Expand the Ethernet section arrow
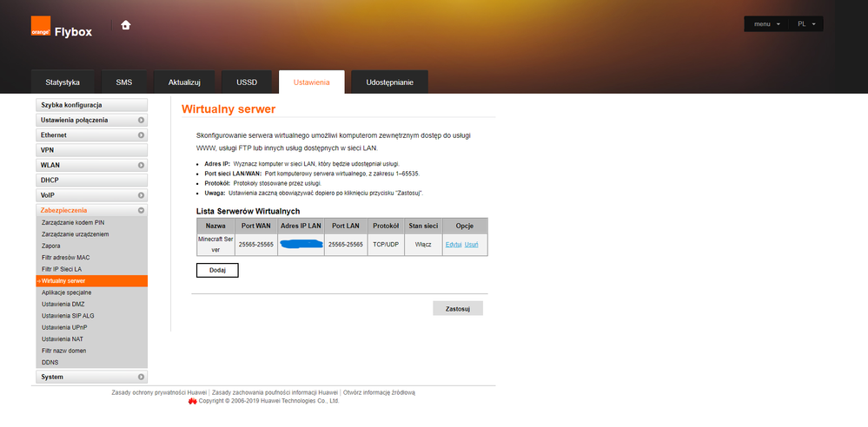 click(141, 135)
